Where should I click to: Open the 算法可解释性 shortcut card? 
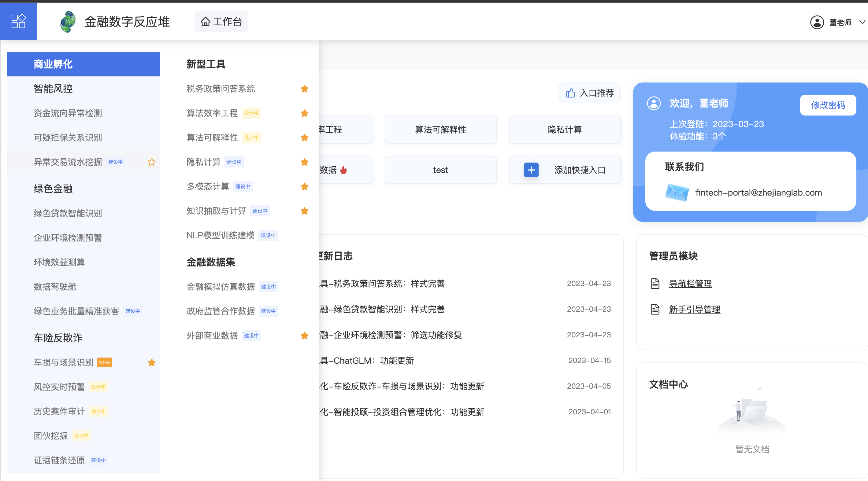pyautogui.click(x=440, y=130)
